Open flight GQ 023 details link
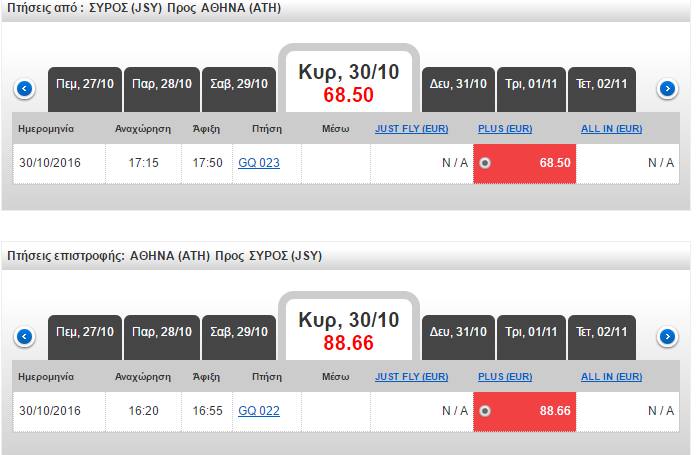Screen dimensions: 699x455 (x=259, y=163)
